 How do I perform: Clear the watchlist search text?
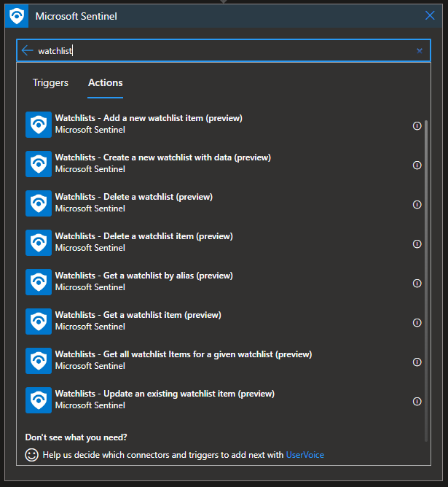(420, 50)
